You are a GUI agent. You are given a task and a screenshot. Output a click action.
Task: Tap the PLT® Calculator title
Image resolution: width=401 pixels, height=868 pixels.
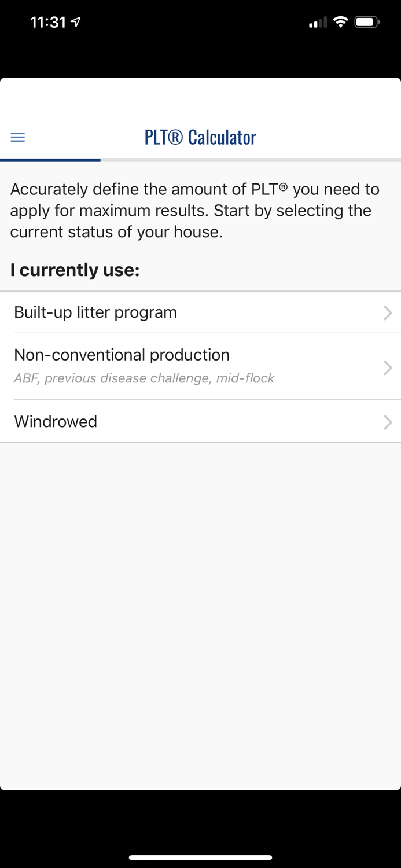[x=200, y=137]
